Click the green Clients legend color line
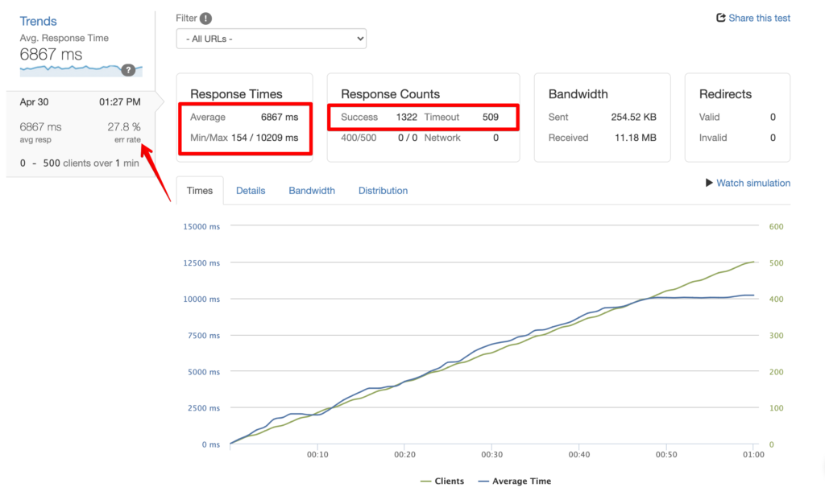825x504 pixels. click(x=428, y=481)
